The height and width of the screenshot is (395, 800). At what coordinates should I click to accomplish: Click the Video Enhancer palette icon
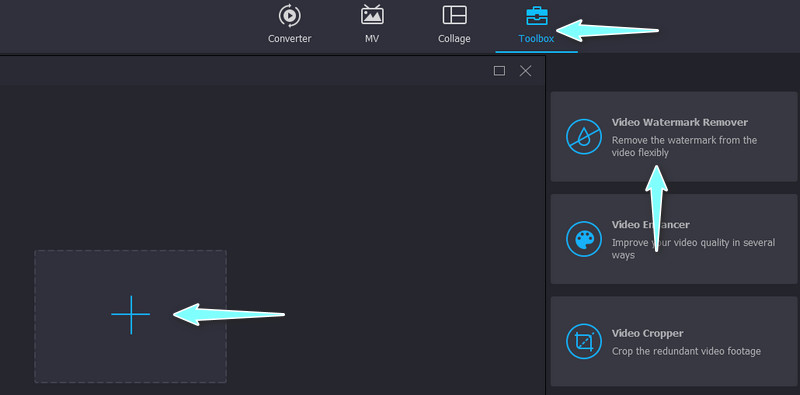coord(584,239)
